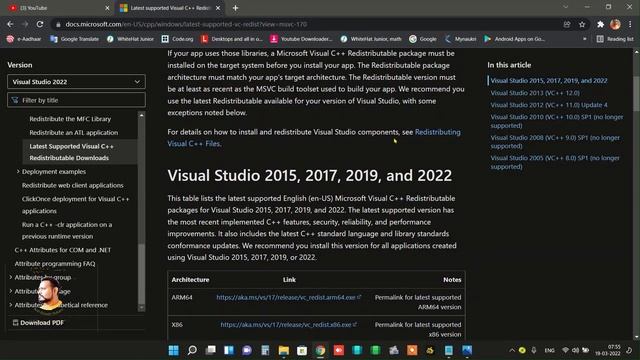The width and height of the screenshot is (640, 360).
Task: Click the share page icon in address bar
Action: [x=567, y=24]
